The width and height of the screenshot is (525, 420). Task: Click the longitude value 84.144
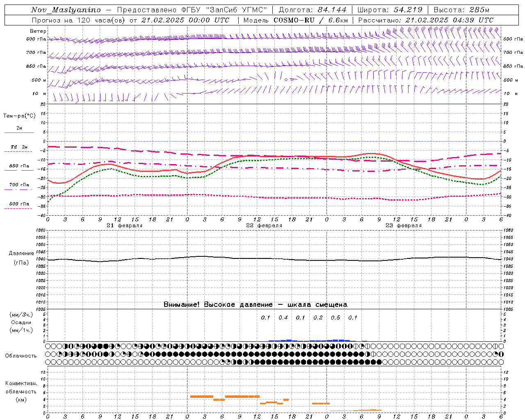(332, 10)
